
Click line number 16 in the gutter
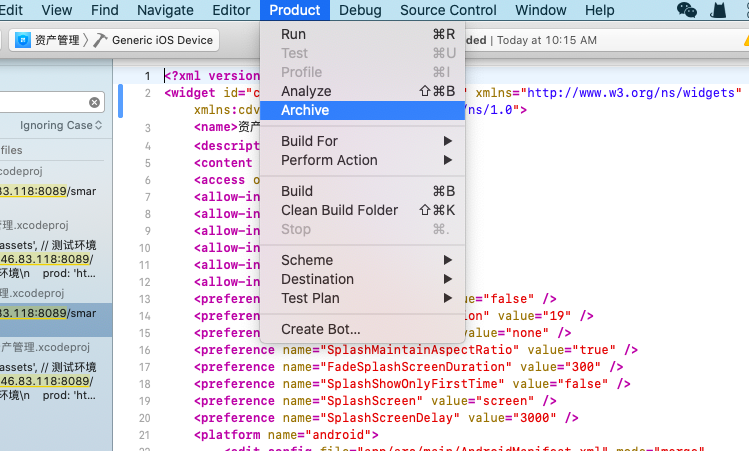(145, 350)
